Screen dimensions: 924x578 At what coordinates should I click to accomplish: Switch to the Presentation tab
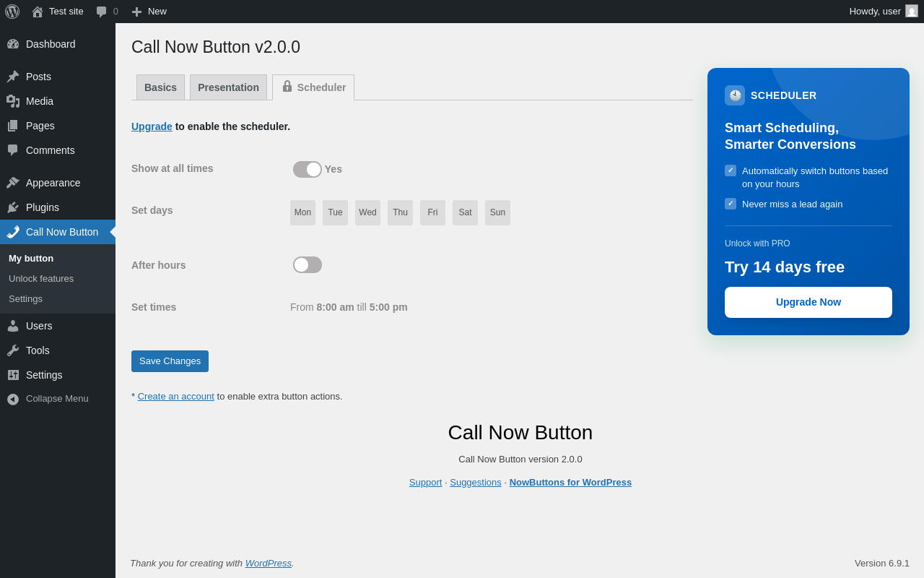(228, 87)
